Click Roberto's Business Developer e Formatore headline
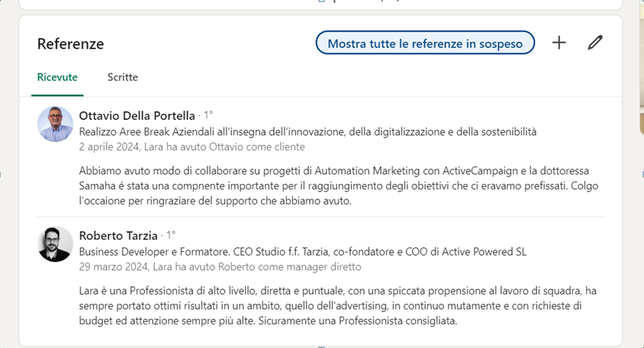 coord(302,252)
